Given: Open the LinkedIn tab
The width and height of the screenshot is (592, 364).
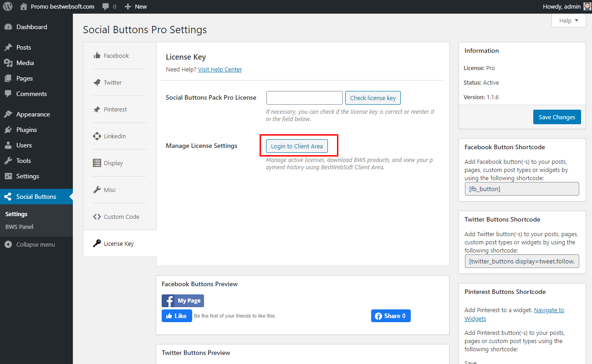Looking at the screenshot, I should [x=120, y=136].
